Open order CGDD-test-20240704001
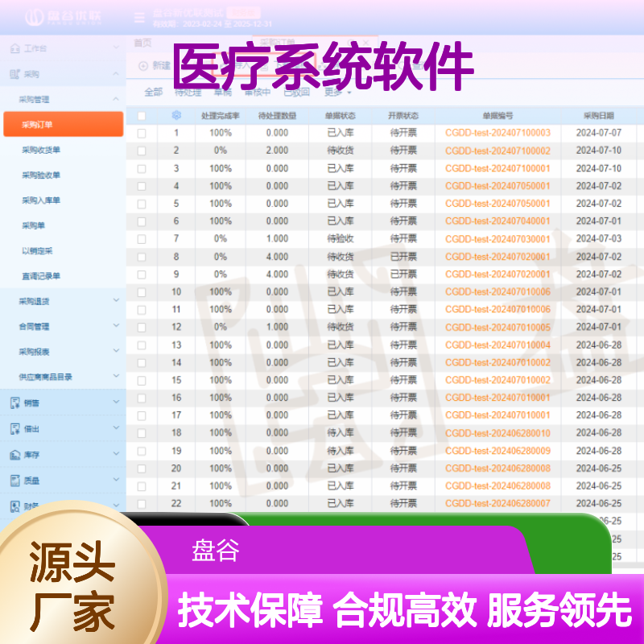Viewport: 644px width, 644px height. point(497,221)
